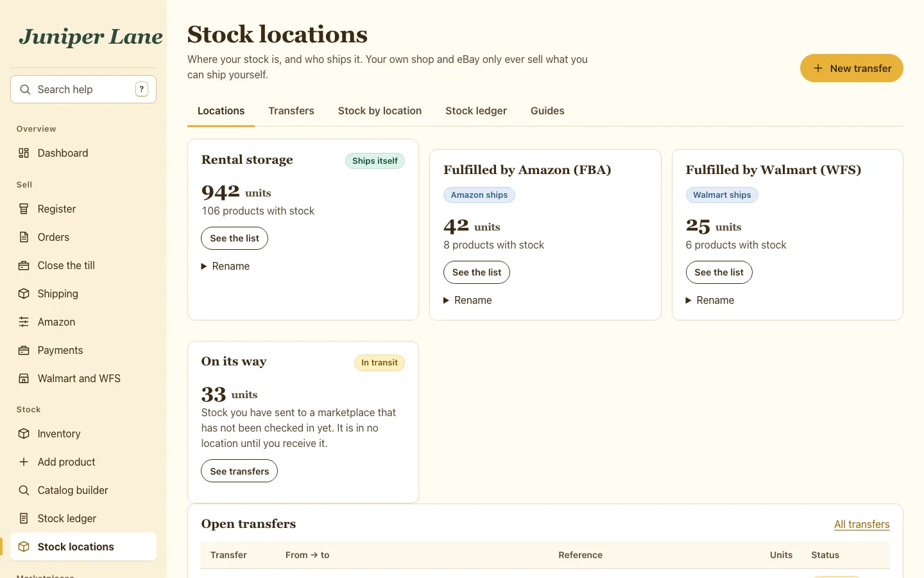
Task: Click the Reference column header
Action: (581, 555)
